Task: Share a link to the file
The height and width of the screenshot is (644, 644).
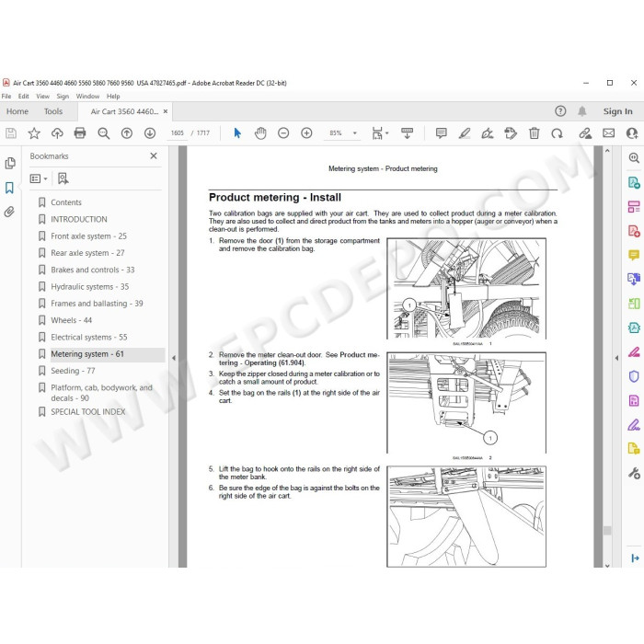Action: pos(585,133)
